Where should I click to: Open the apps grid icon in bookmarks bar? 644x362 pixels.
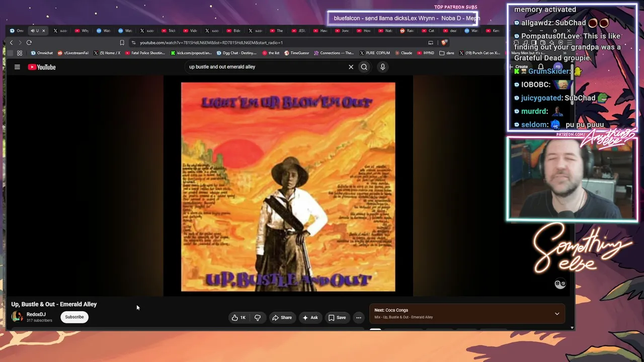tap(20, 53)
